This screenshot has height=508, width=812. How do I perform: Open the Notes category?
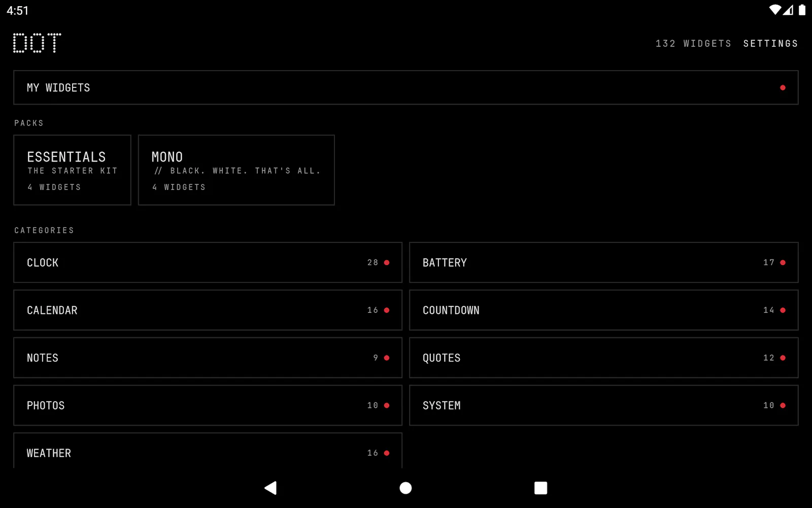(x=208, y=358)
